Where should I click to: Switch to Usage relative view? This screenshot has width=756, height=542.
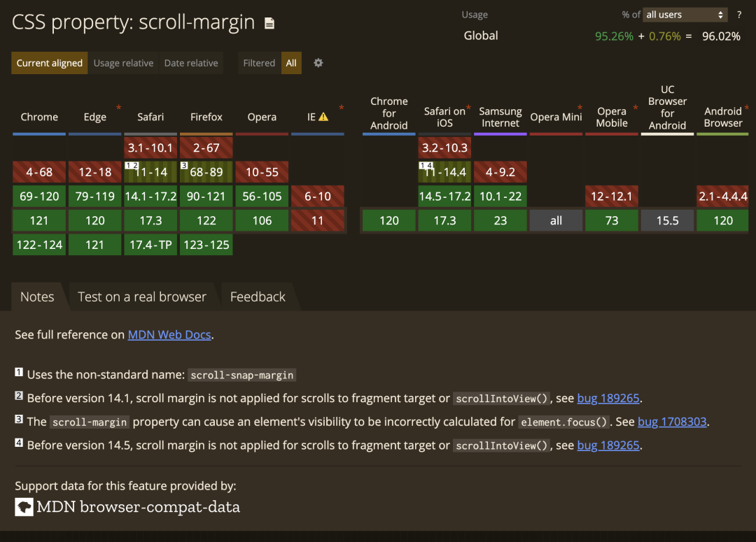[123, 63]
